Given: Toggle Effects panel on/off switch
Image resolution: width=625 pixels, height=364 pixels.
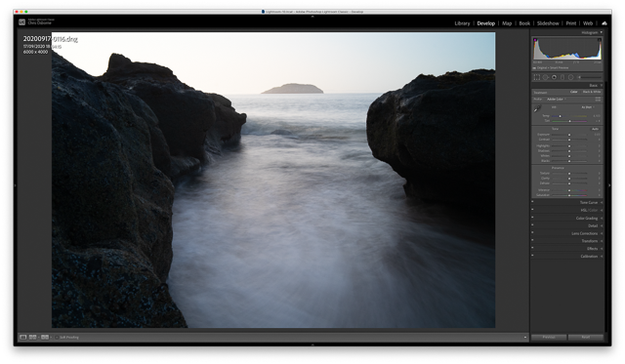Looking at the screenshot, I should [x=532, y=248].
